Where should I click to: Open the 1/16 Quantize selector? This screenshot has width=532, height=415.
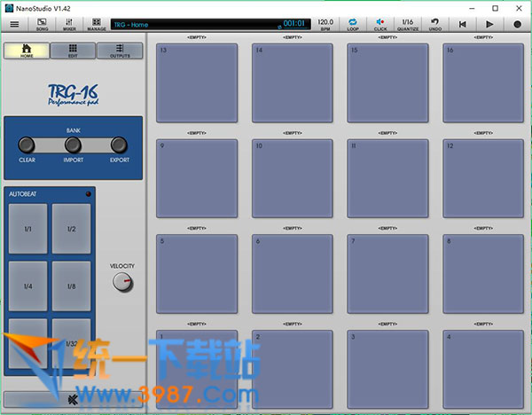[x=408, y=24]
